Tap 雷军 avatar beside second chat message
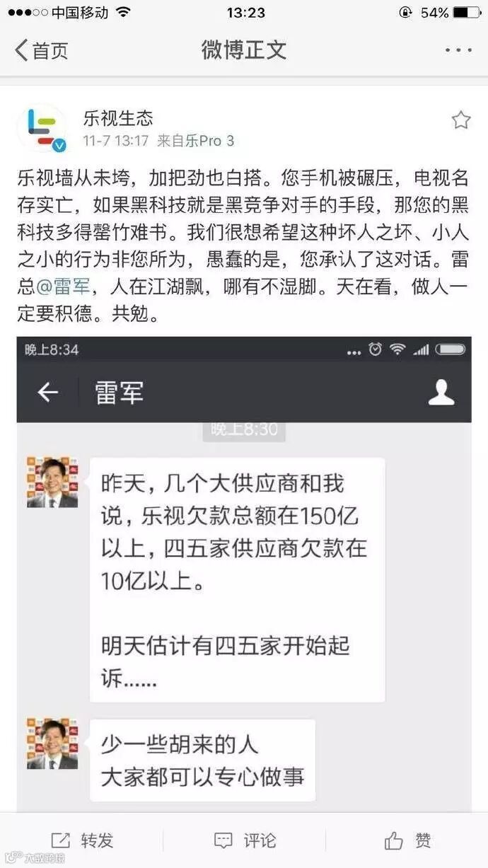The image size is (488, 868). [x=52, y=744]
